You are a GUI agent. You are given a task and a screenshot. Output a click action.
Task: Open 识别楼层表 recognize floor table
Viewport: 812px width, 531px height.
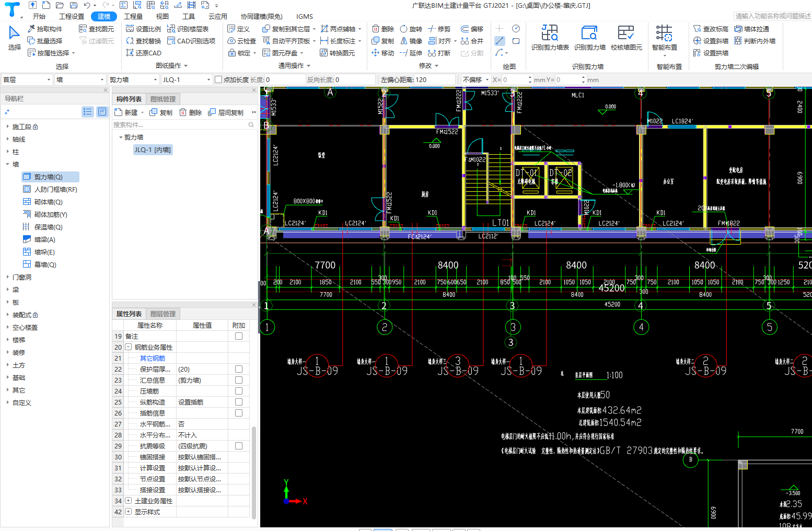pyautogui.click(x=188, y=29)
